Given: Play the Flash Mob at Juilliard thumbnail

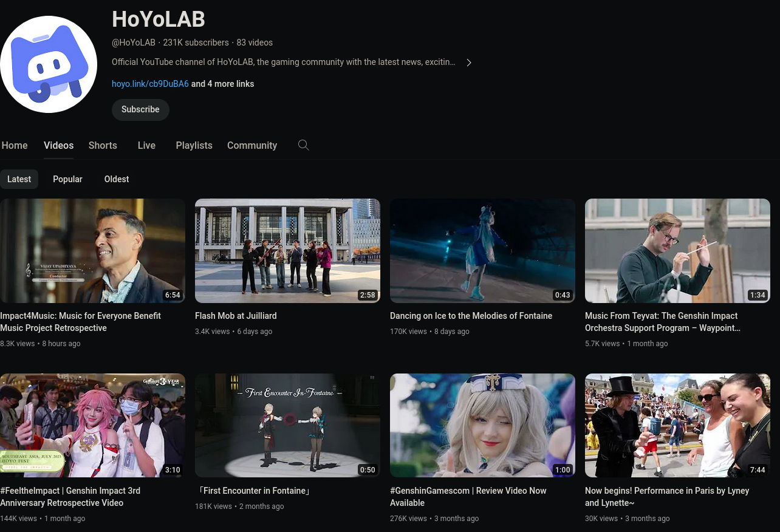Looking at the screenshot, I should click(x=287, y=251).
